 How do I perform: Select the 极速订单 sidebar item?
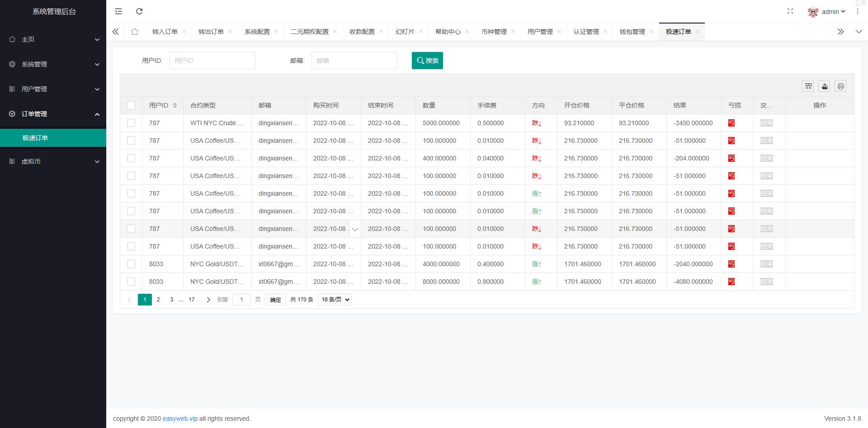[35, 138]
